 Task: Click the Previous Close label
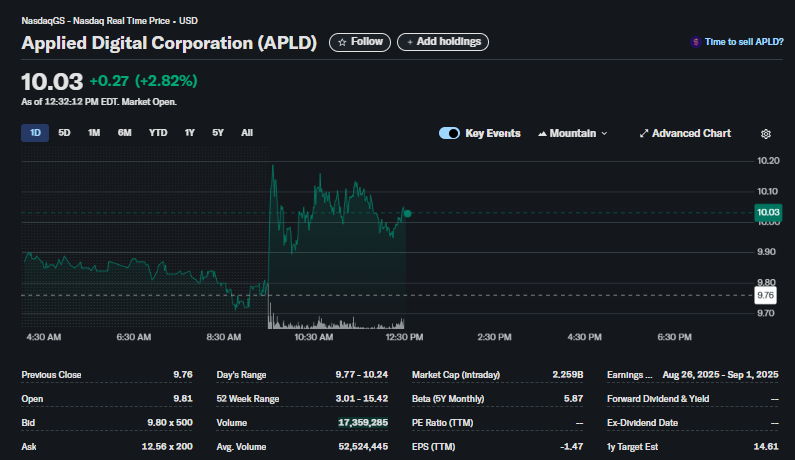51,375
